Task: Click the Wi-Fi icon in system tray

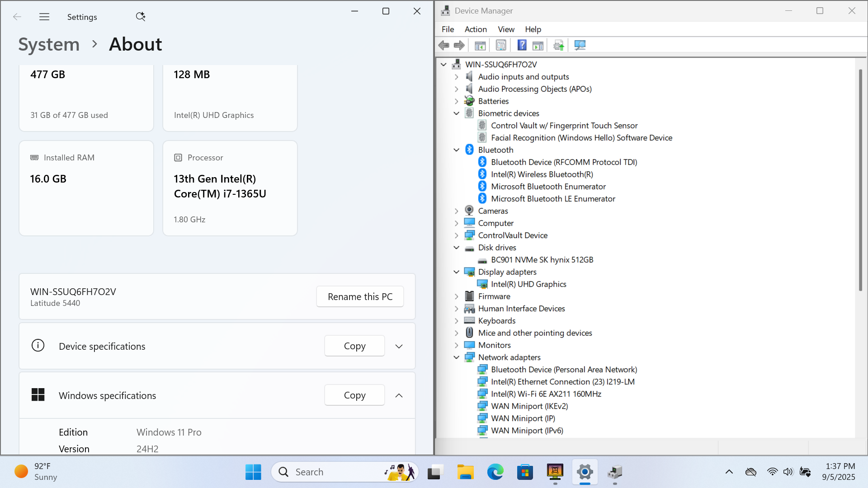Action: click(772, 472)
